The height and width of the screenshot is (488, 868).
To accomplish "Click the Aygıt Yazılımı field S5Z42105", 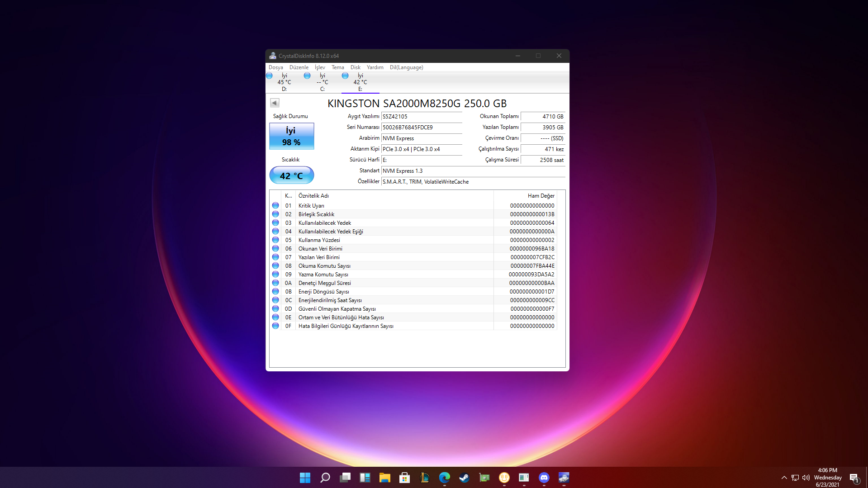I will point(422,117).
